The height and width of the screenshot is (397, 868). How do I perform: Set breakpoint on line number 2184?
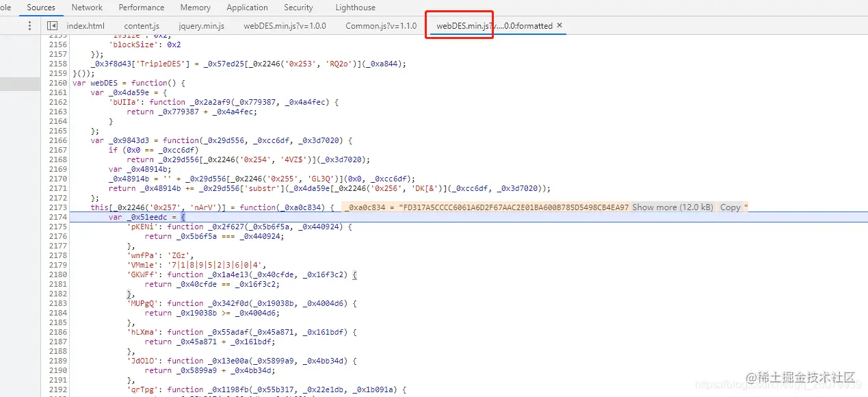pos(58,313)
